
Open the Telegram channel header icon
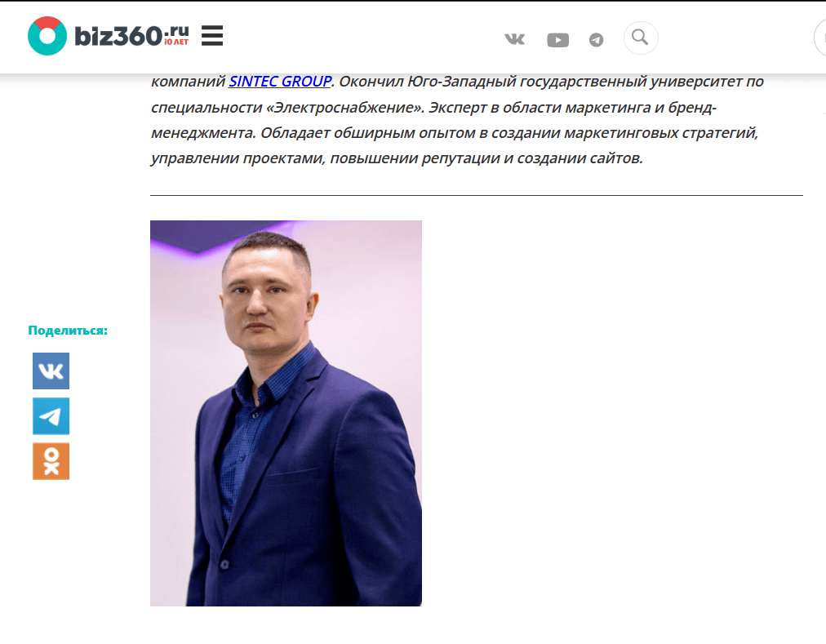pyautogui.click(x=597, y=39)
